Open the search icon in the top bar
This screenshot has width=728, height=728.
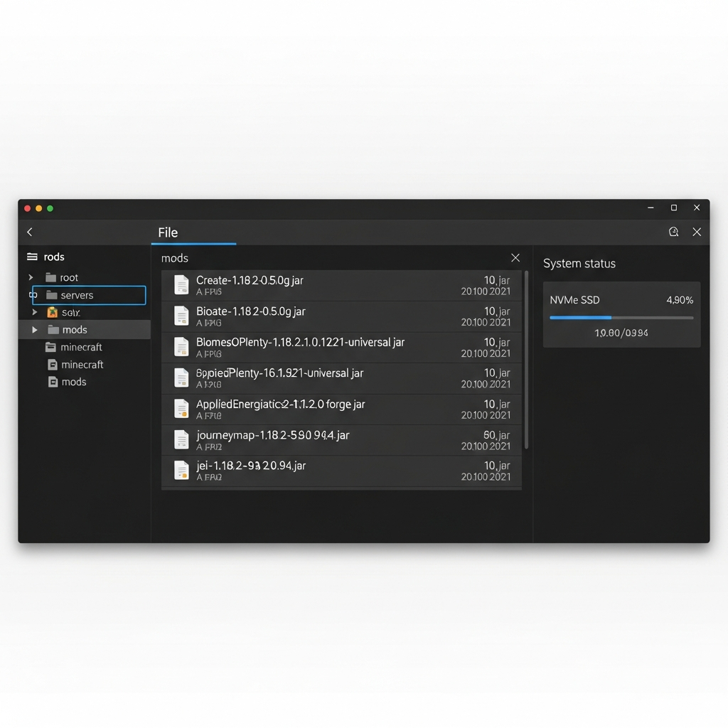pos(673,232)
